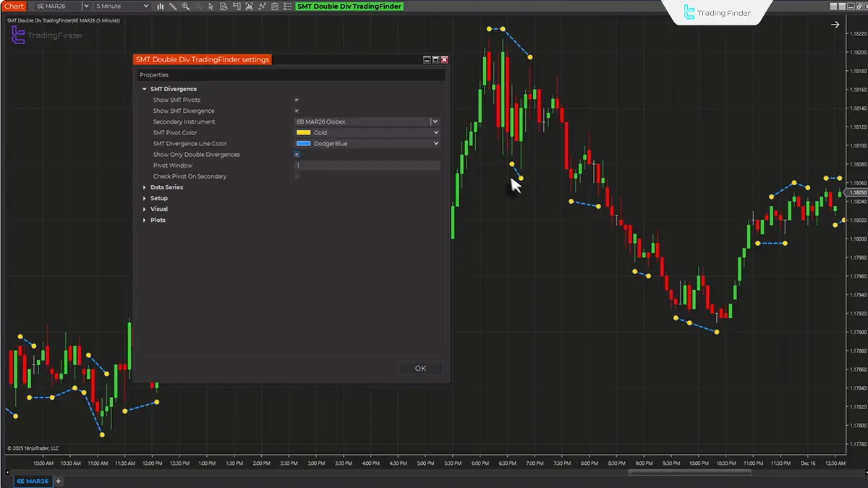Activate the Zoom In magnifier tool

185,6
